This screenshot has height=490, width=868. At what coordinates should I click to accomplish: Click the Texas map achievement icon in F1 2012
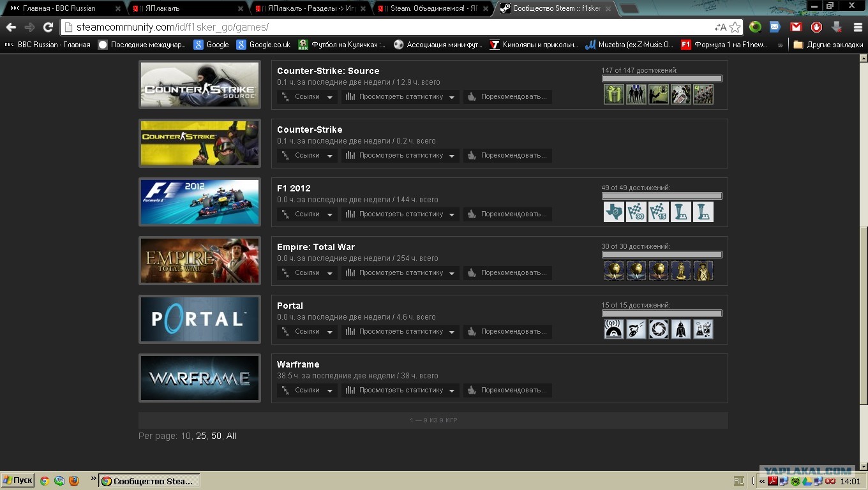[x=614, y=212]
